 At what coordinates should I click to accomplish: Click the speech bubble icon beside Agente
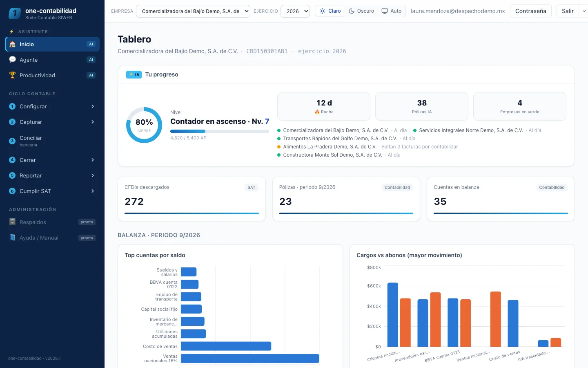[12, 60]
